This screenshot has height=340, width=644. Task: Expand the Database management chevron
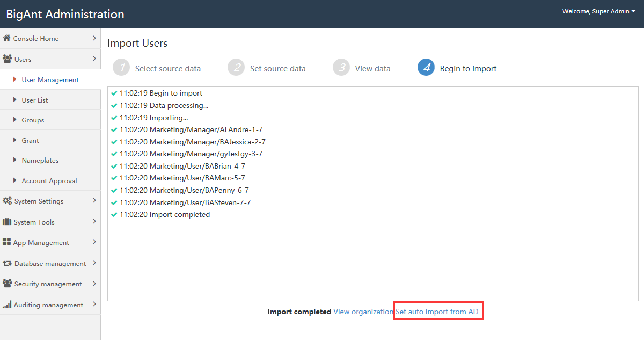(x=94, y=263)
